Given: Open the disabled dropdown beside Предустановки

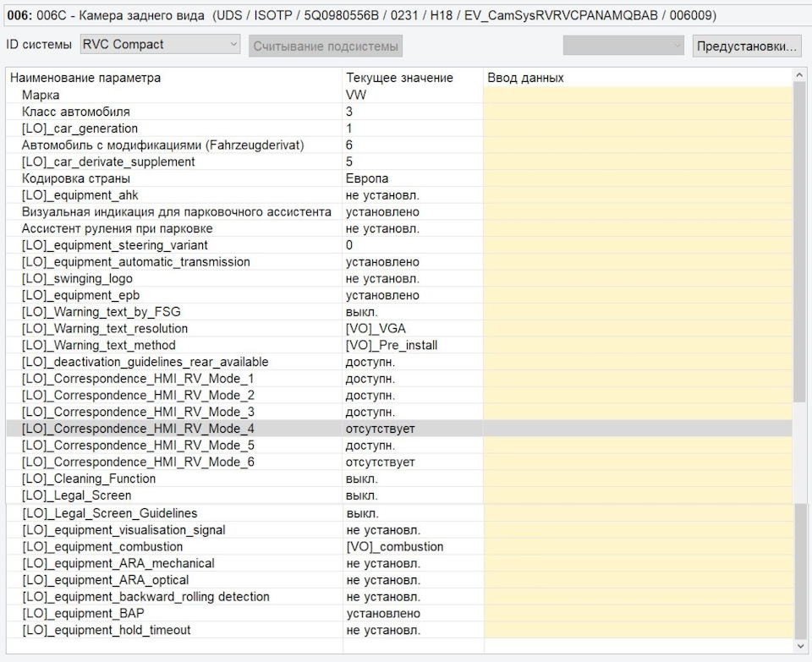Looking at the screenshot, I should [x=623, y=46].
